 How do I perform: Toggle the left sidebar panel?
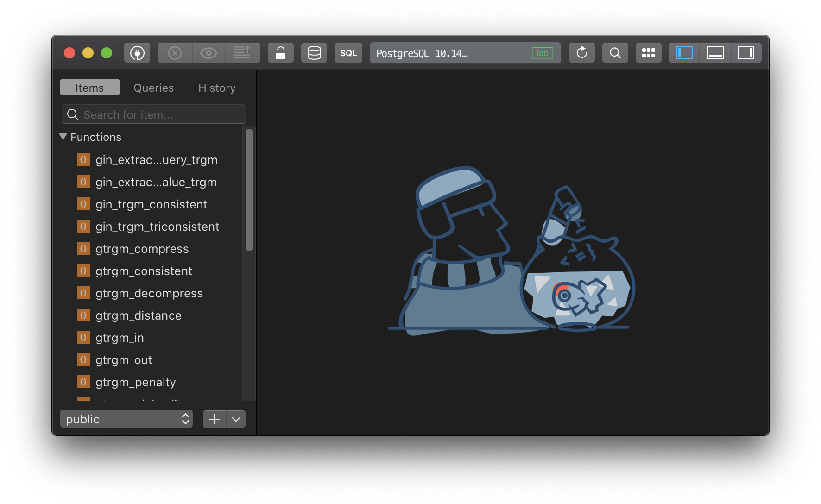click(685, 53)
